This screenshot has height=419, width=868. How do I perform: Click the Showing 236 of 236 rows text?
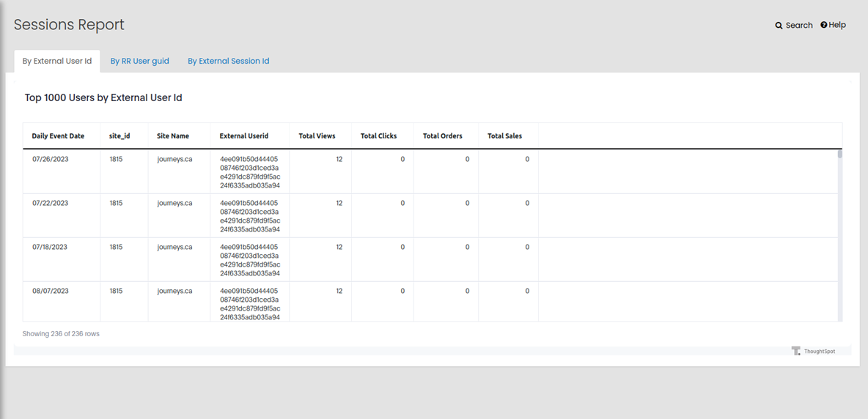[61, 334]
